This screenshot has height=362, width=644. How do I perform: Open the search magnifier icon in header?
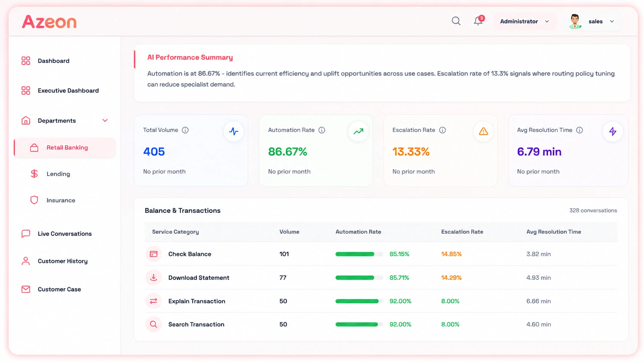456,21
